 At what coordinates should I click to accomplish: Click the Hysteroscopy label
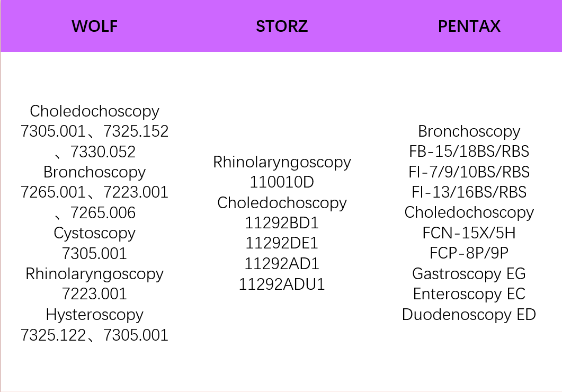94,315
